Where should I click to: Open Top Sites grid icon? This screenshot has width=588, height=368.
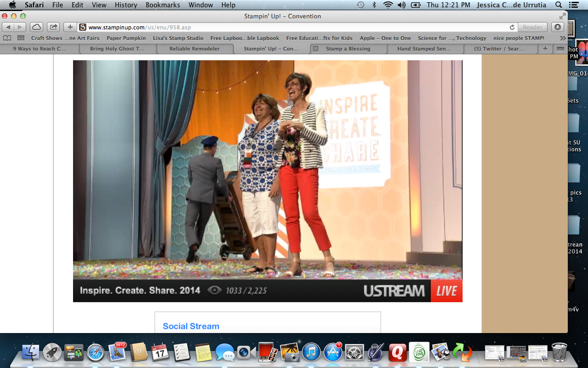point(21,38)
